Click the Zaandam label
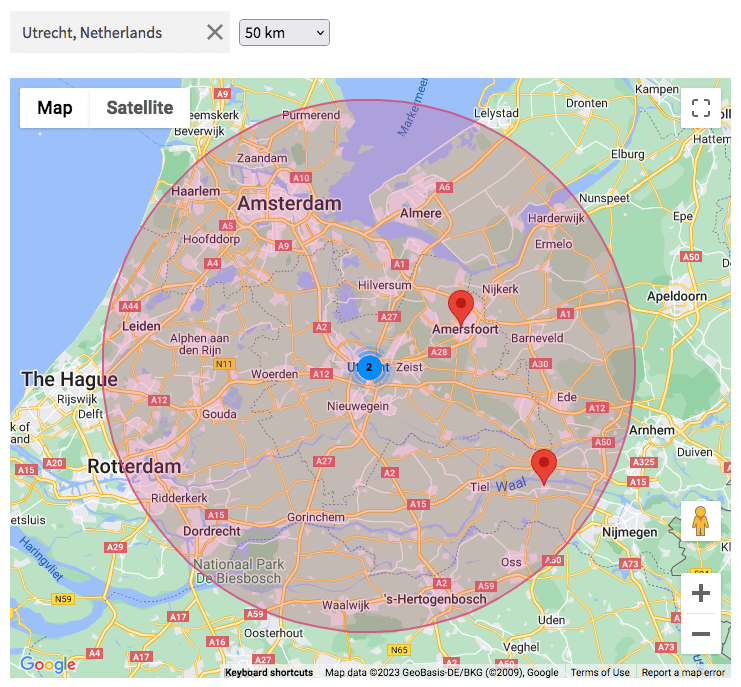 (262, 158)
